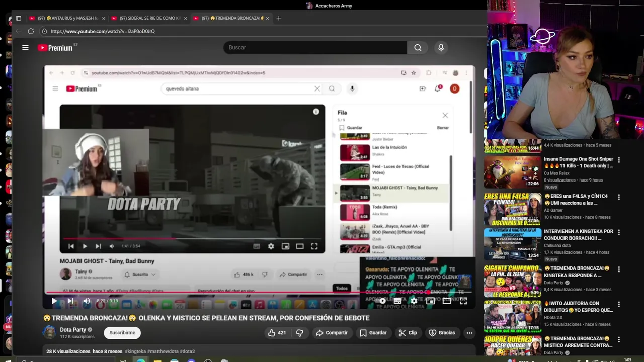644x362 pixels.
Task: Switch to the ANTAURUS y MASJESH tab
Action: 68,18
